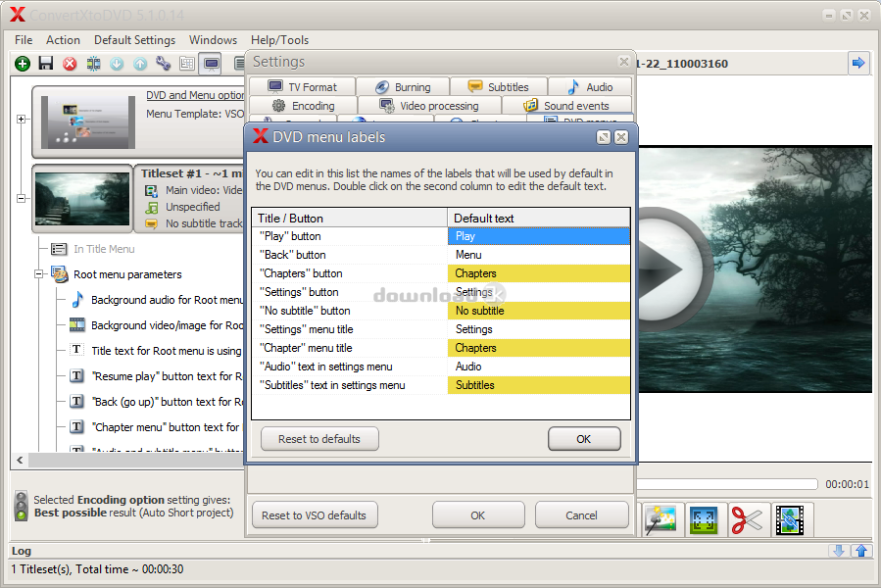Screen dimensions: 881x588
Task: Select the "No subtitle" default text cell
Action: pyautogui.click(x=539, y=311)
